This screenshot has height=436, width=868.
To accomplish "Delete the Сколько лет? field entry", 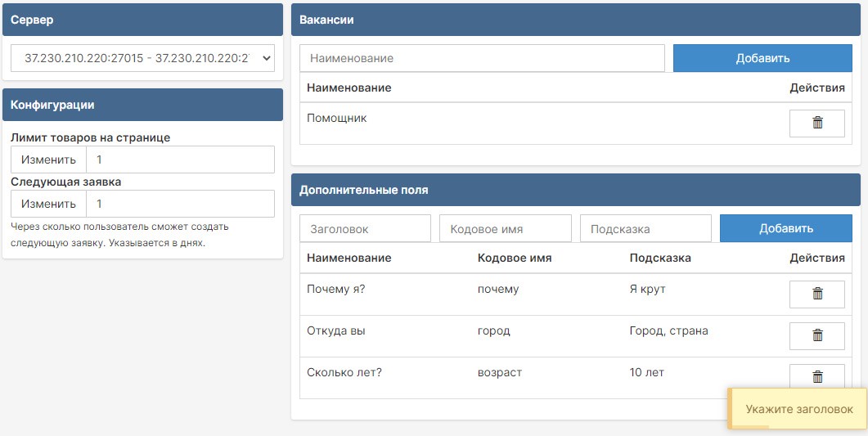I will click(816, 376).
